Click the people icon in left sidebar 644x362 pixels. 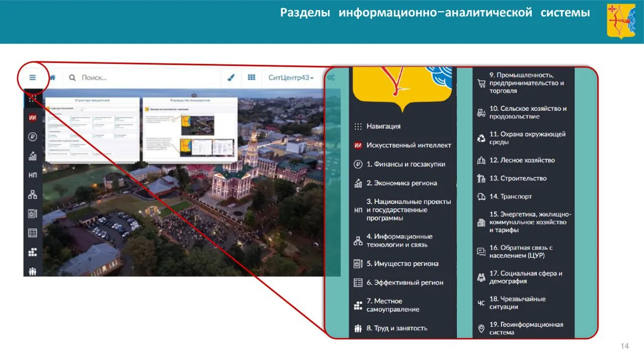click(33, 271)
